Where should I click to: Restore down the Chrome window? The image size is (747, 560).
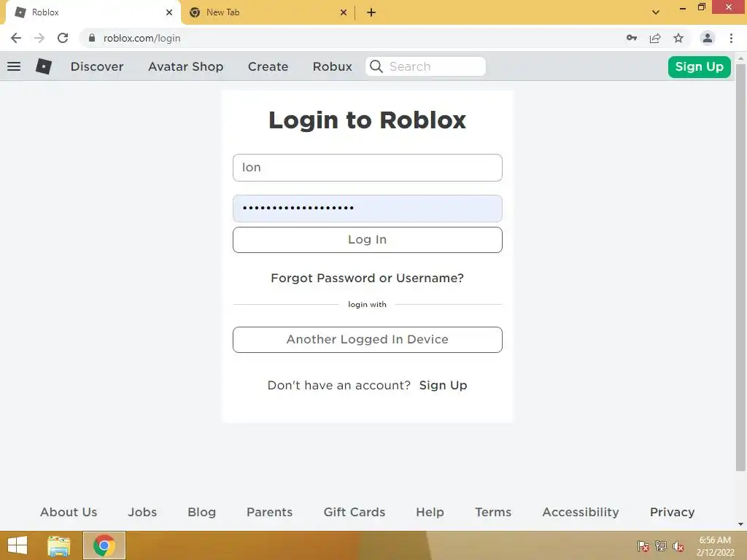point(702,7)
